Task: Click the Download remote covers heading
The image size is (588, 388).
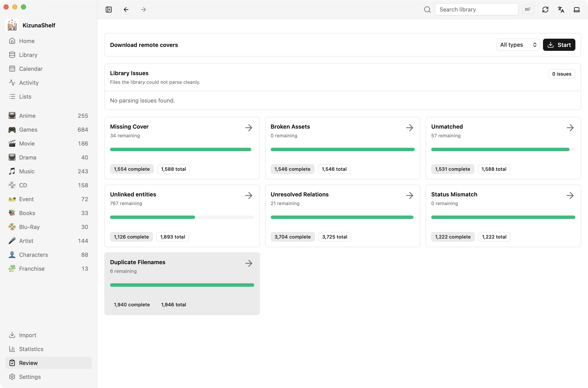Action: [x=144, y=45]
